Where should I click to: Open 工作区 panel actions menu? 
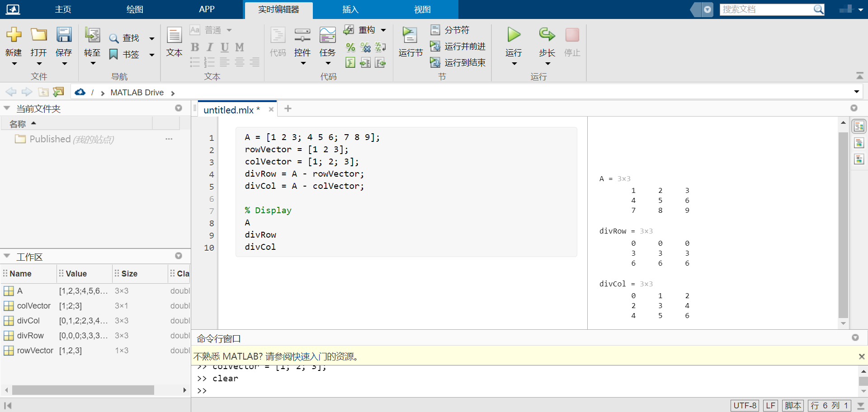pos(179,256)
